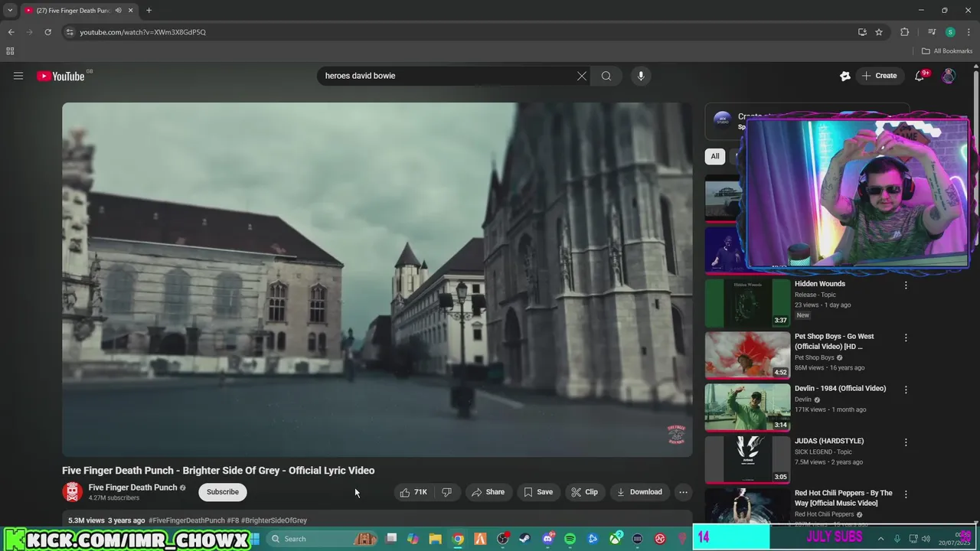980x551 pixels.
Task: Show hidden system tray icons chevron
Action: coord(880,539)
